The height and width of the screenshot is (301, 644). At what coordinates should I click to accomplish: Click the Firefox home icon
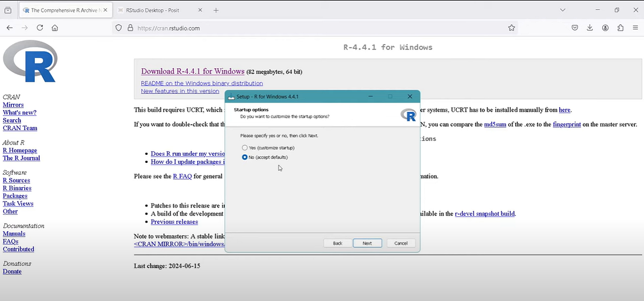click(x=55, y=28)
